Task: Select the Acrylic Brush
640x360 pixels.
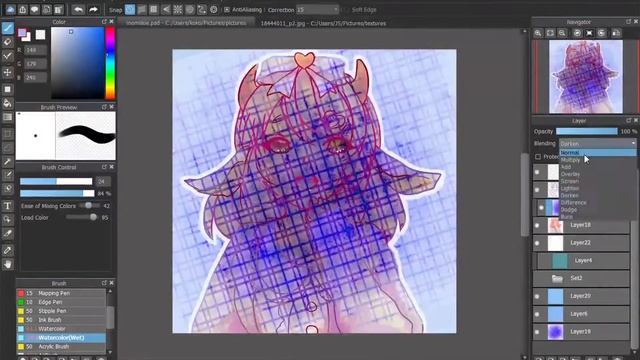Action: tap(61, 347)
